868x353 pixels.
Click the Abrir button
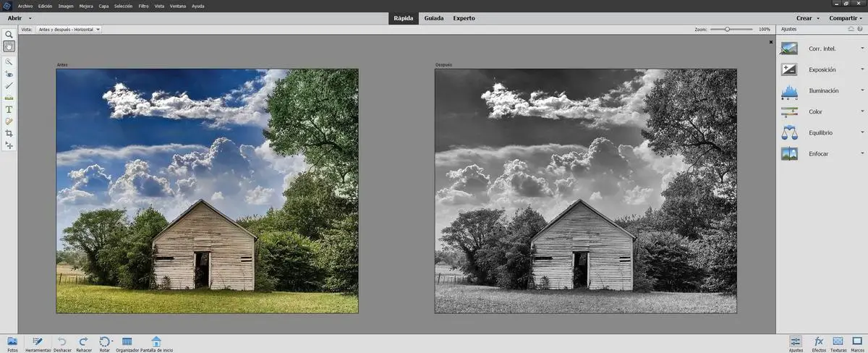pos(15,18)
